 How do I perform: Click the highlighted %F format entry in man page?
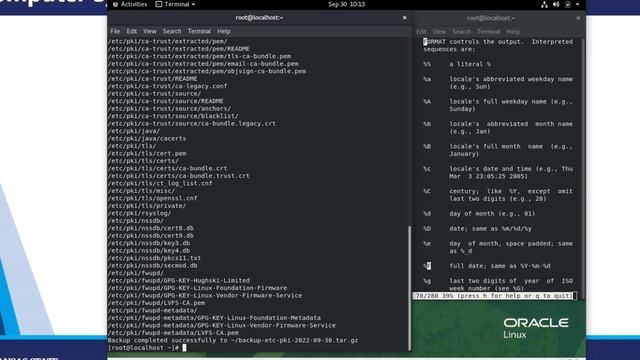427,266
